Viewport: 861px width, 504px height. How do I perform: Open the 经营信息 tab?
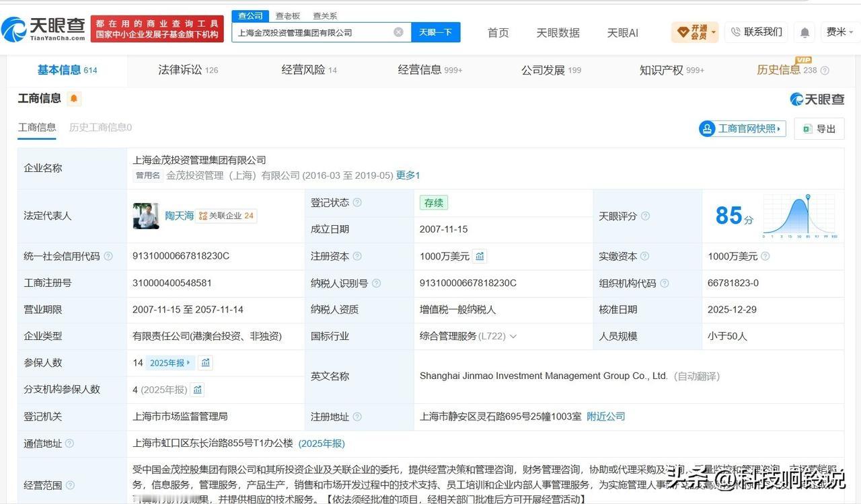pyautogui.click(x=430, y=70)
